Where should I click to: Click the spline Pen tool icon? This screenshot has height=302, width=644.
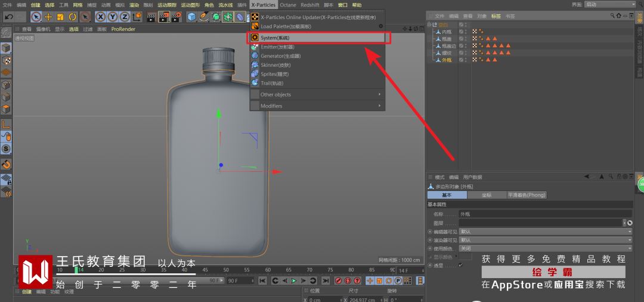[204, 17]
